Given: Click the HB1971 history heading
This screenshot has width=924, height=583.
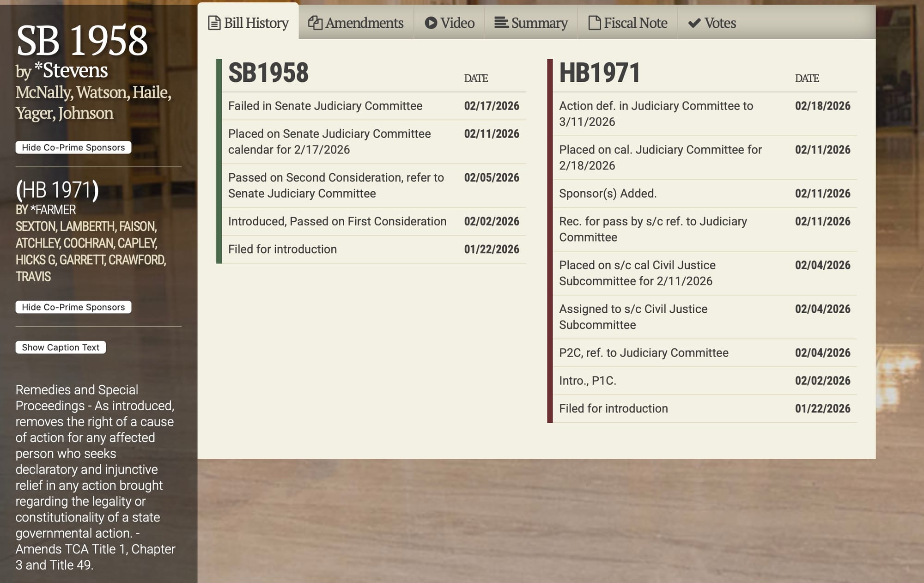Looking at the screenshot, I should (x=599, y=73).
